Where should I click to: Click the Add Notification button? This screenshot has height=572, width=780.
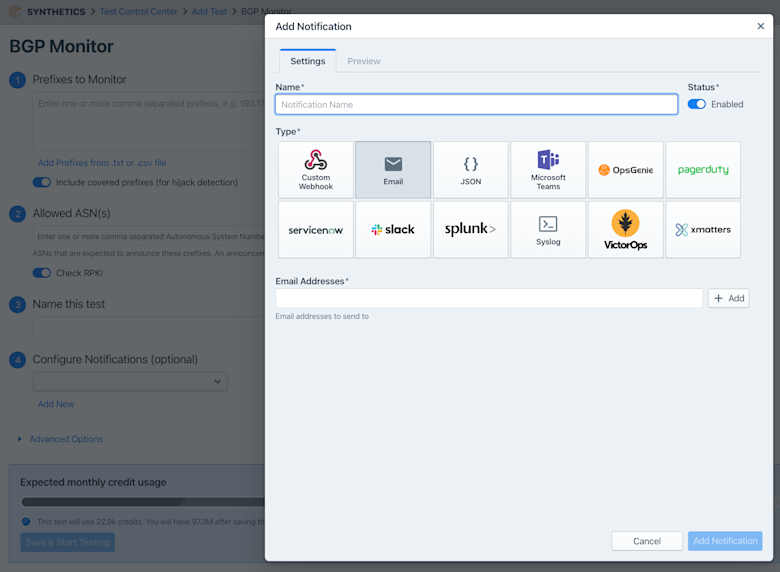coord(725,541)
